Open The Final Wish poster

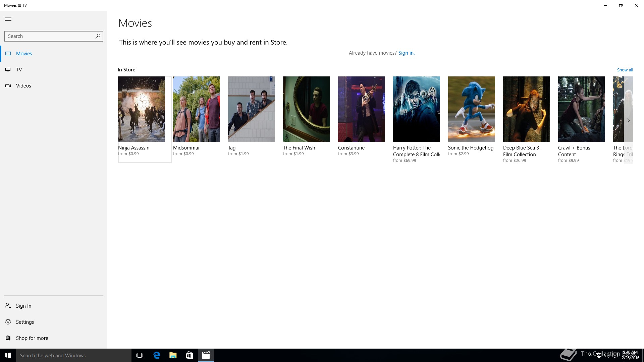coord(307,109)
